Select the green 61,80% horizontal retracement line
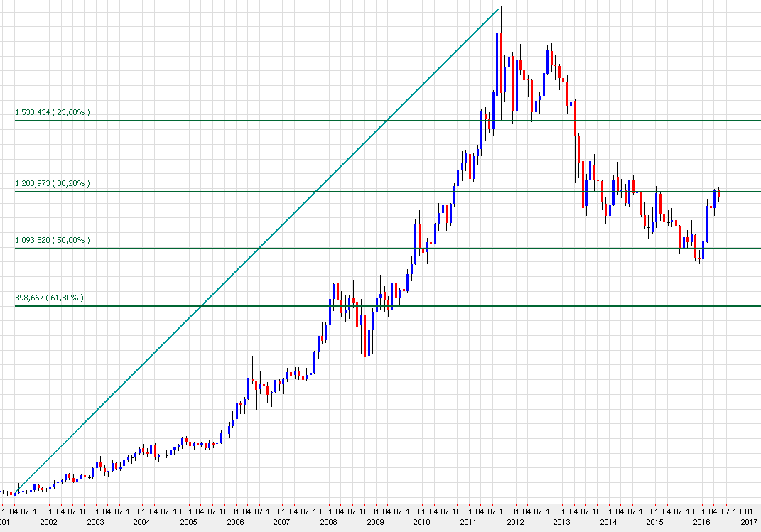Image resolution: width=761 pixels, height=532 pixels. pos(388,306)
